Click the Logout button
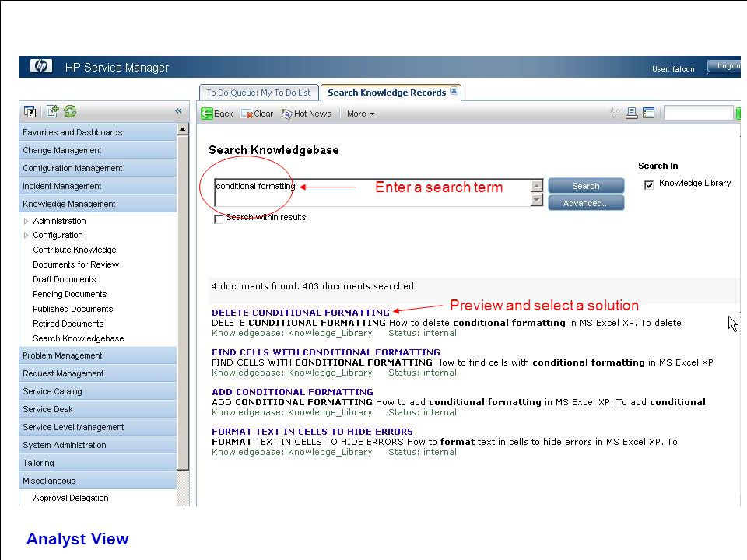The image size is (747, 560). coord(725,66)
